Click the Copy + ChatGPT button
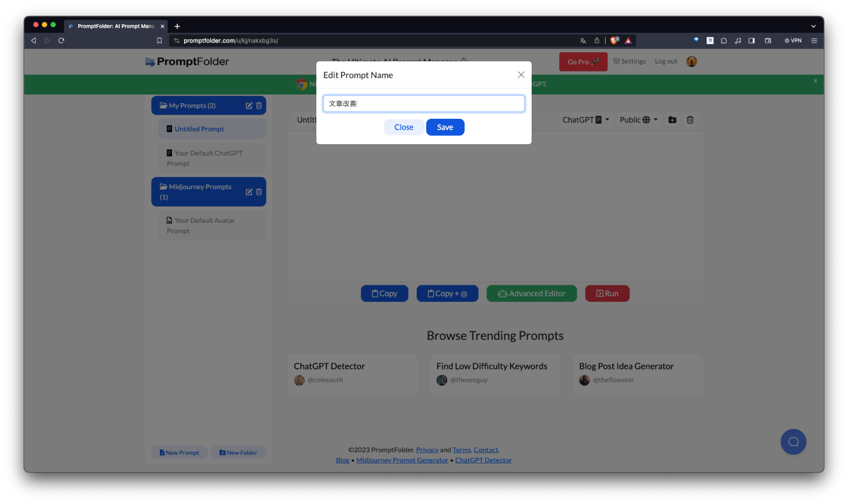 tap(448, 293)
